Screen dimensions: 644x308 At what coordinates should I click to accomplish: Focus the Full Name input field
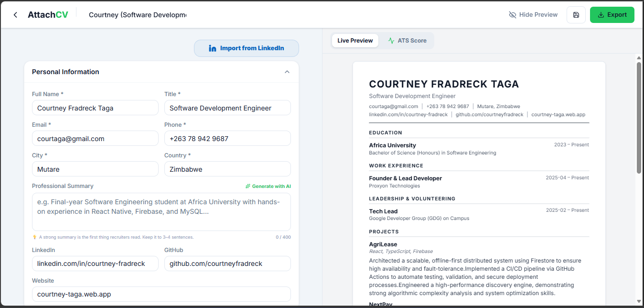pyautogui.click(x=95, y=108)
